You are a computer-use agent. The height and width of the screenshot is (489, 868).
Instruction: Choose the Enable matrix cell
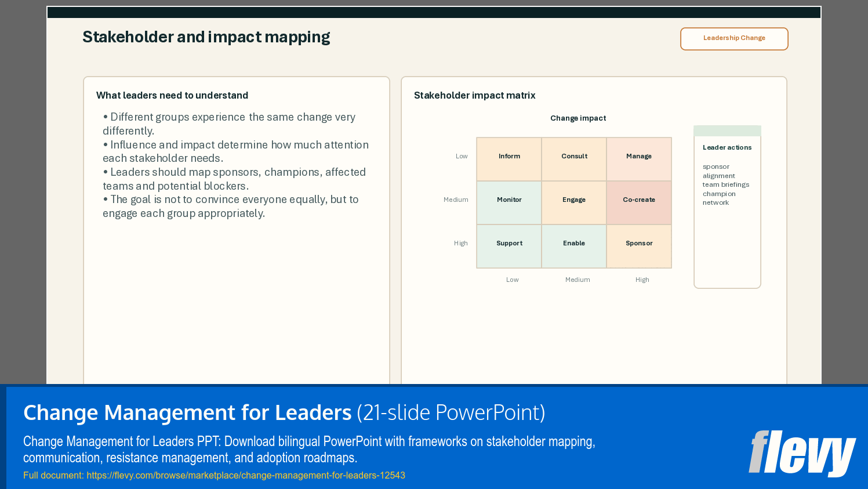click(574, 246)
